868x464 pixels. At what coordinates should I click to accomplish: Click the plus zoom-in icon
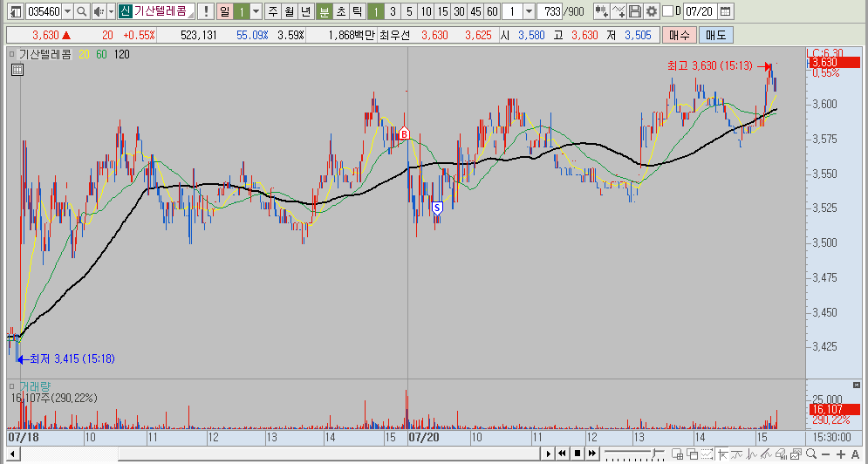coord(841,454)
